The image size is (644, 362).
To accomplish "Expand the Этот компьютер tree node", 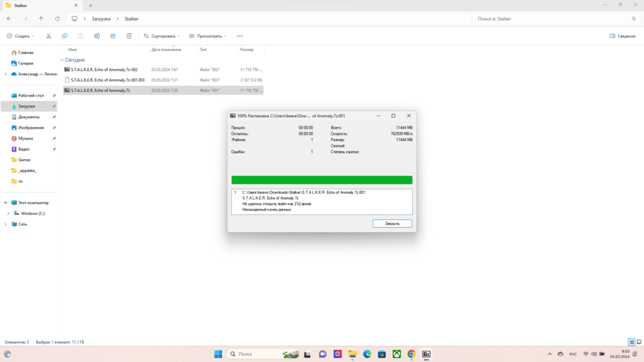I will pyautogui.click(x=5, y=203).
